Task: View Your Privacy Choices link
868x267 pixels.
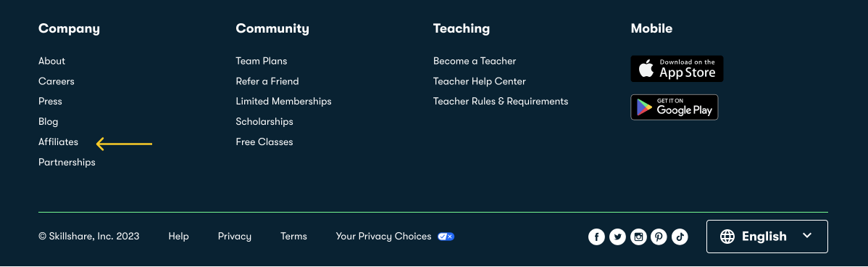Action: [x=383, y=237]
